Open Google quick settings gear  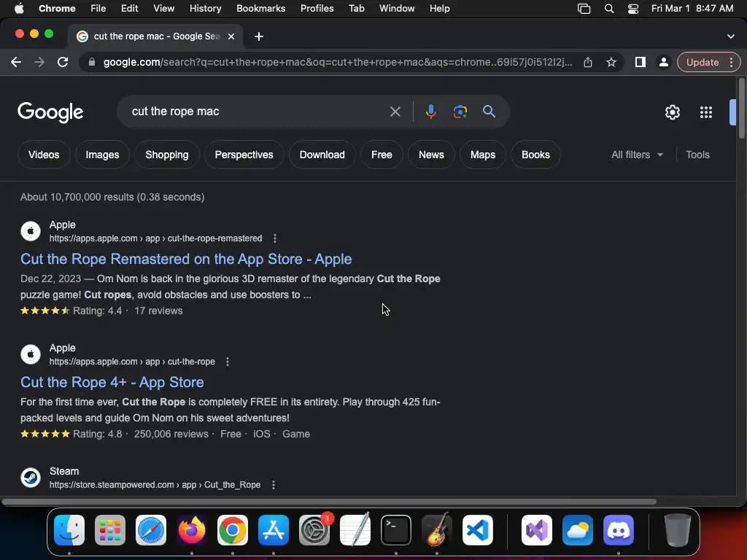(x=672, y=112)
